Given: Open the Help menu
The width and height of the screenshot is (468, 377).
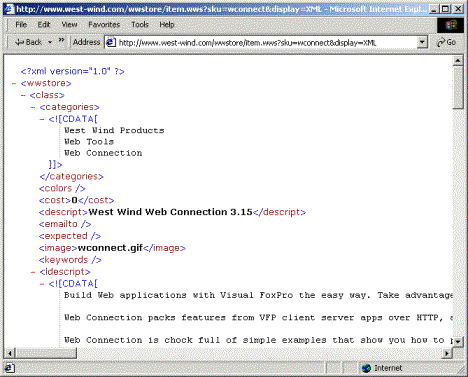Looking at the screenshot, I should click(x=167, y=25).
